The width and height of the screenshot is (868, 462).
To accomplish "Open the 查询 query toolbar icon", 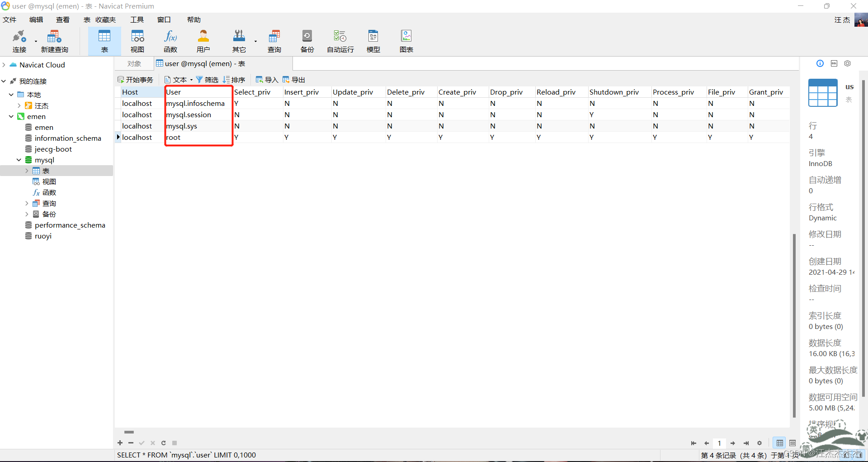I will pyautogui.click(x=274, y=41).
